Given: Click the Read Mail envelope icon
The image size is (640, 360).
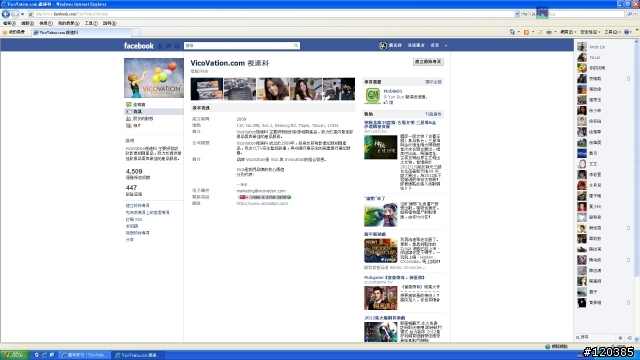Looking at the screenshot, I should pos(540,32).
